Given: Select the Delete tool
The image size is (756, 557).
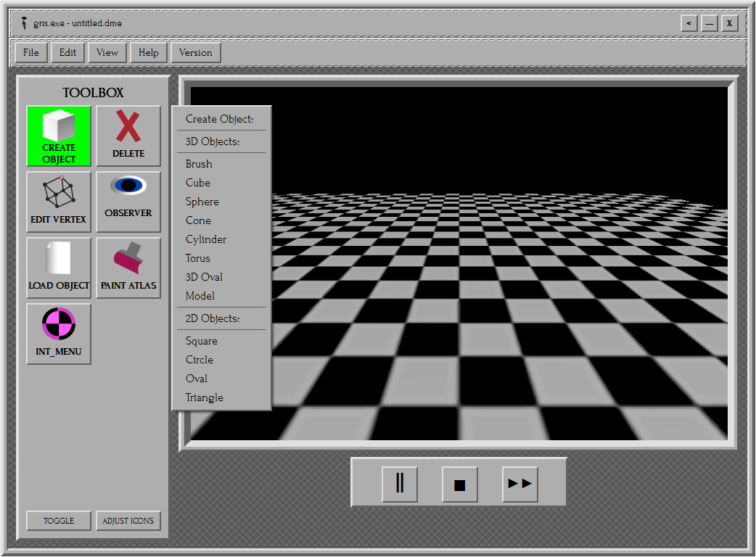Looking at the screenshot, I should [128, 136].
